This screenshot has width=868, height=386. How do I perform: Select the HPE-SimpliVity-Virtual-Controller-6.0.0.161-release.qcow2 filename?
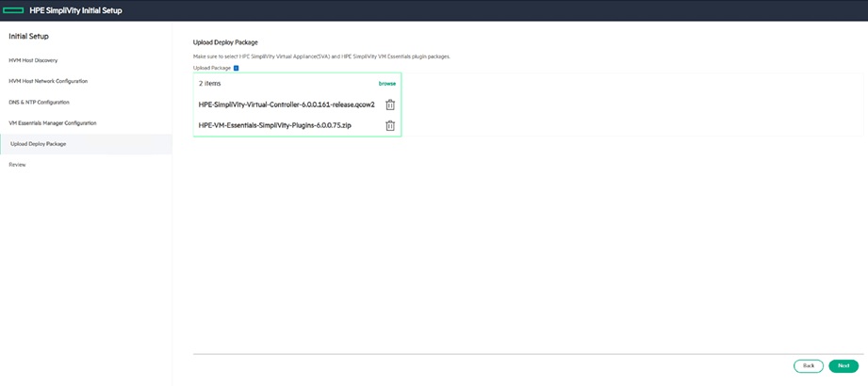coord(287,105)
